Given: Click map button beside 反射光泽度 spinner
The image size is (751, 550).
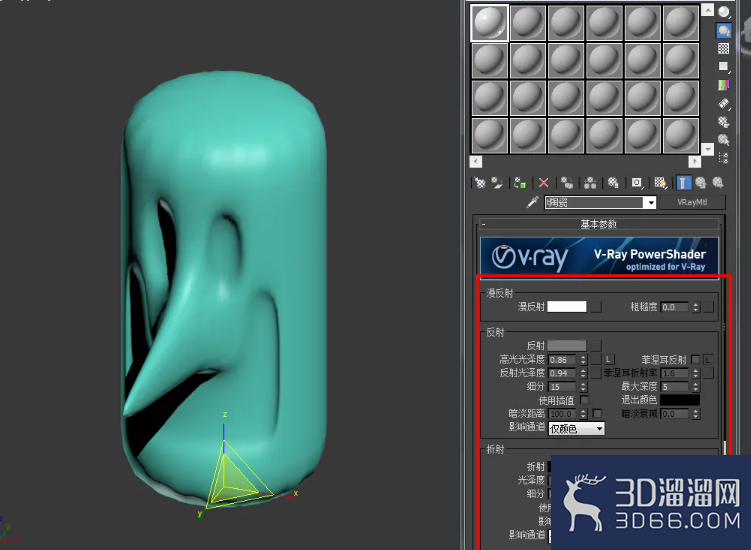Looking at the screenshot, I should tap(596, 373).
